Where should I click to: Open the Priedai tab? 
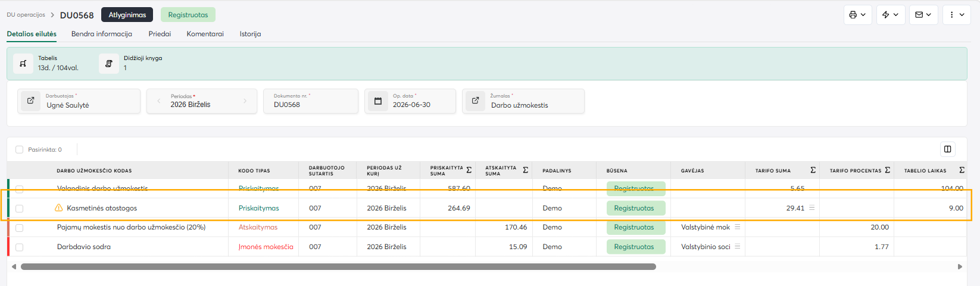coord(160,34)
